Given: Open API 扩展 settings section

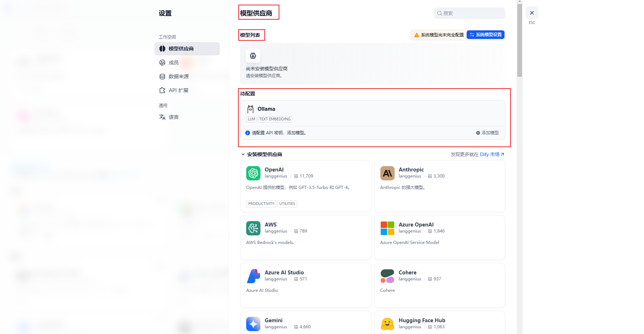Looking at the screenshot, I should 178,90.
